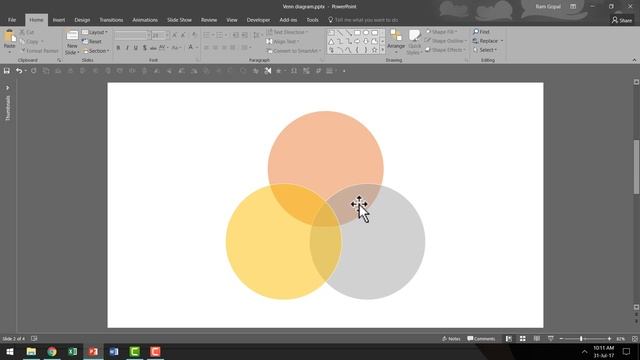Toggle the Comments pane

tap(481, 339)
